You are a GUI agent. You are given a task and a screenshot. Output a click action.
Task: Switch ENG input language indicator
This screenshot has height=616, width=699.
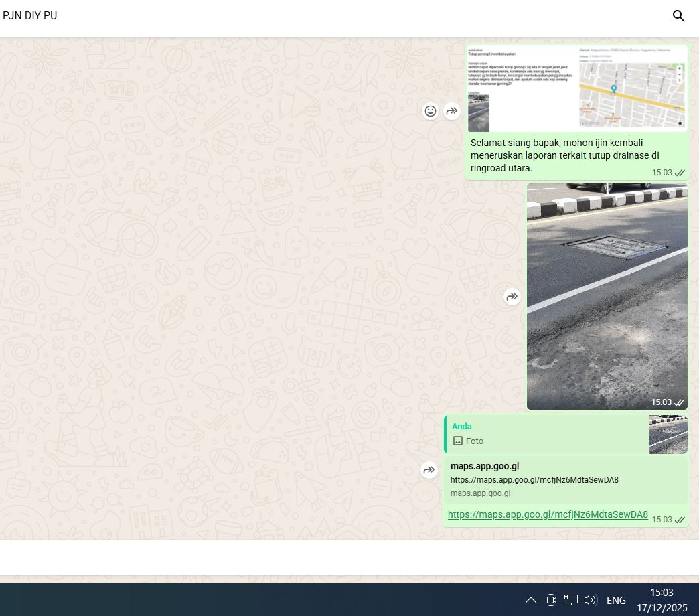click(x=616, y=601)
